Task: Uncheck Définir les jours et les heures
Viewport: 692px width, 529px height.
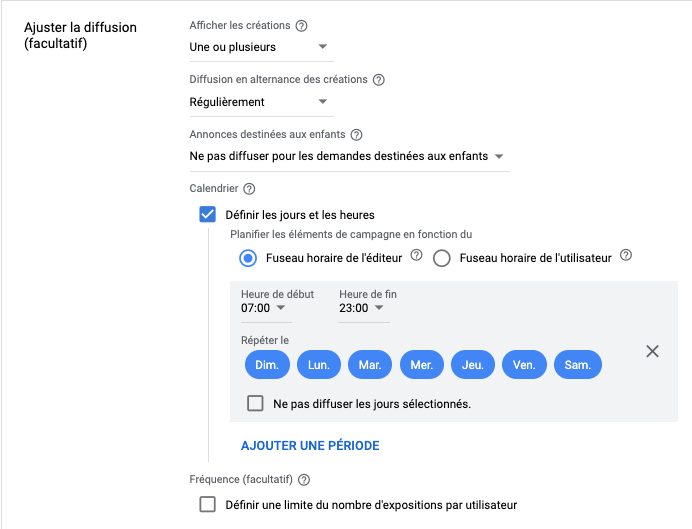Action: pyautogui.click(x=207, y=214)
